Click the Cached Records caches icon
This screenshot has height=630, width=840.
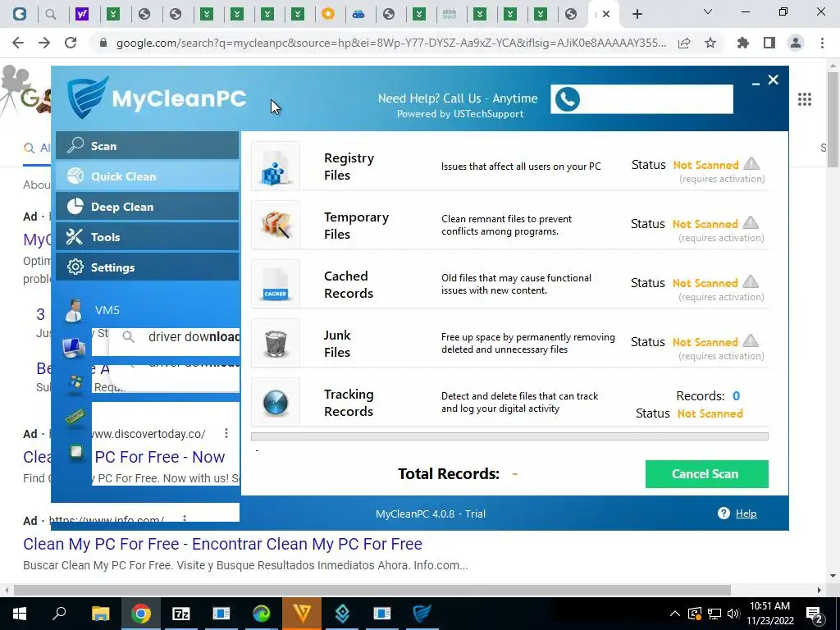276,285
